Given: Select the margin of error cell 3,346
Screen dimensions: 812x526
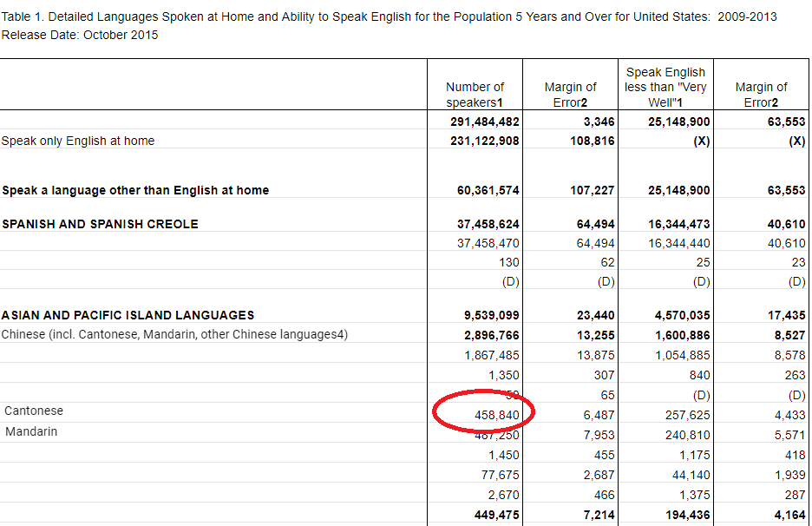Looking at the screenshot, I should click(599, 122).
